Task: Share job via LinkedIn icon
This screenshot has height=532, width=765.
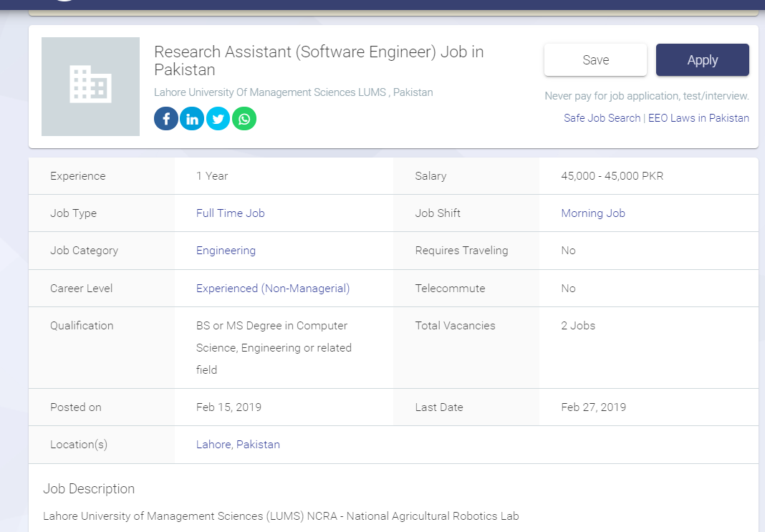Action: 192,119
